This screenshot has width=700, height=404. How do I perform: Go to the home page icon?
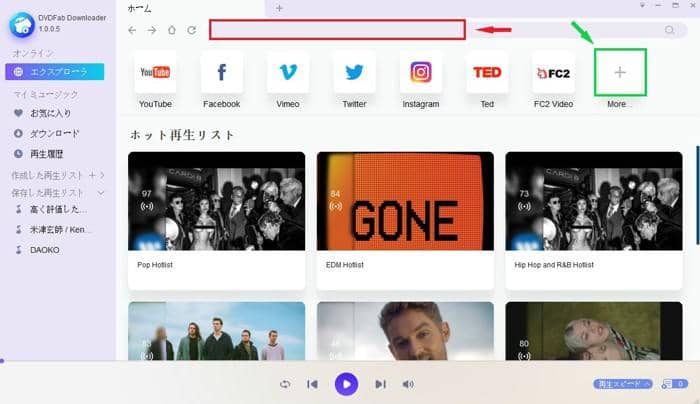[171, 31]
